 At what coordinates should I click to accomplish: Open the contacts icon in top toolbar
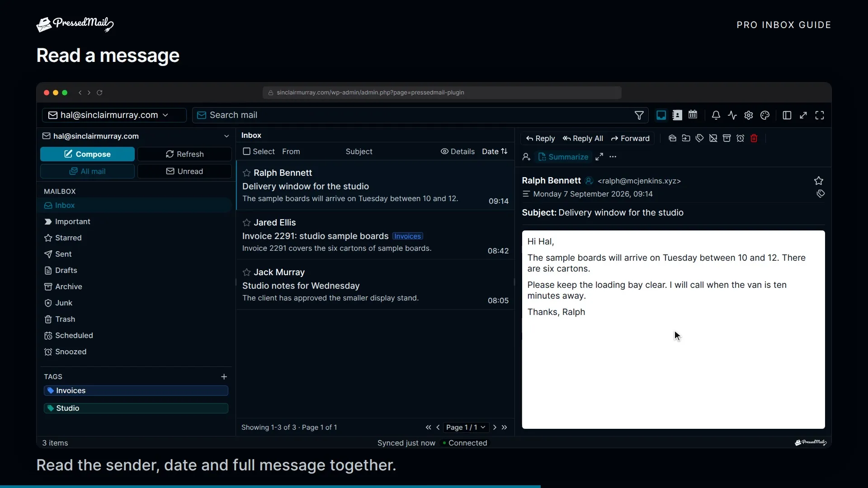tap(677, 115)
